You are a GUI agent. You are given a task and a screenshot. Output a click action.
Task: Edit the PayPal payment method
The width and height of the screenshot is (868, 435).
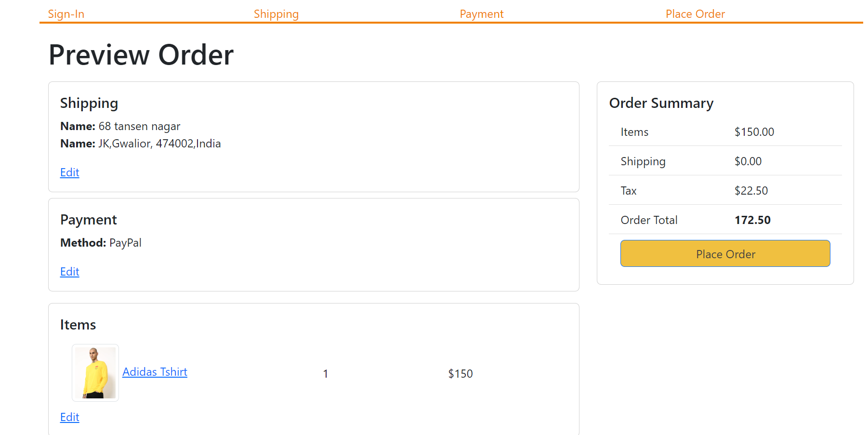click(69, 271)
